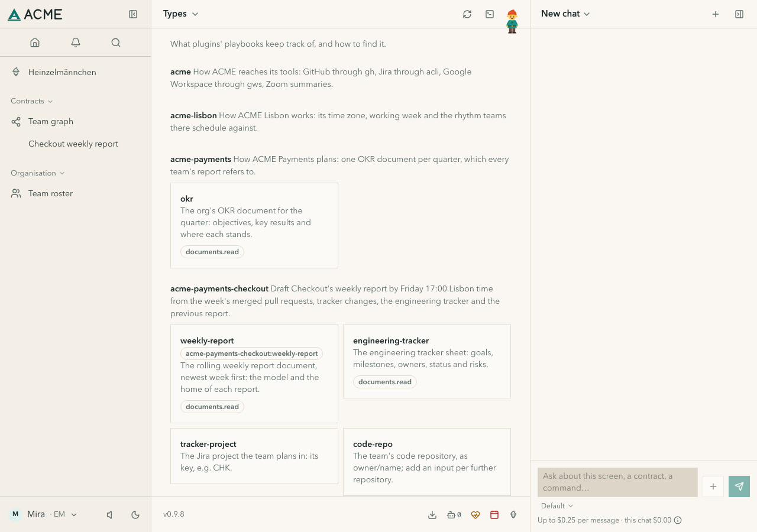The width and height of the screenshot is (757, 532).
Task: Open the Default model dropdown
Action: point(557,506)
